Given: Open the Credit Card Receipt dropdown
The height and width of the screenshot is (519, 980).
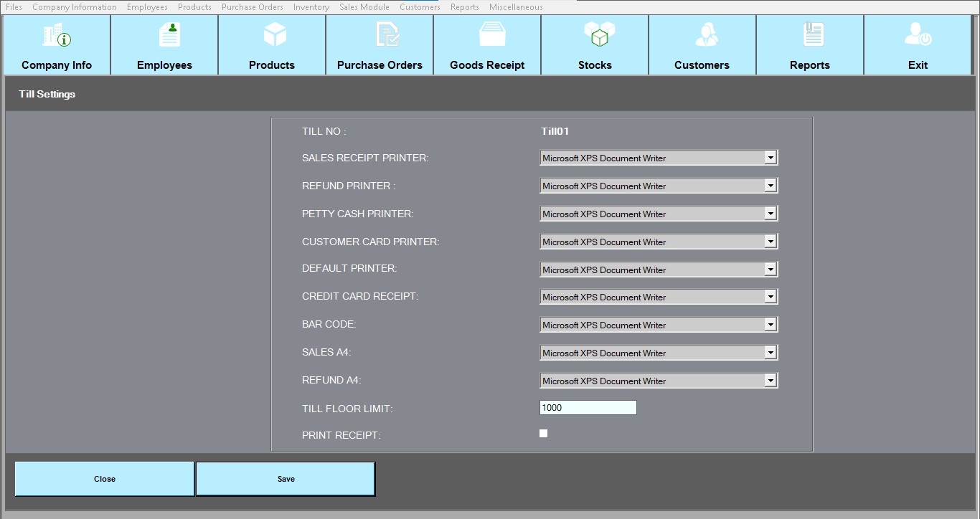Looking at the screenshot, I should [x=770, y=297].
